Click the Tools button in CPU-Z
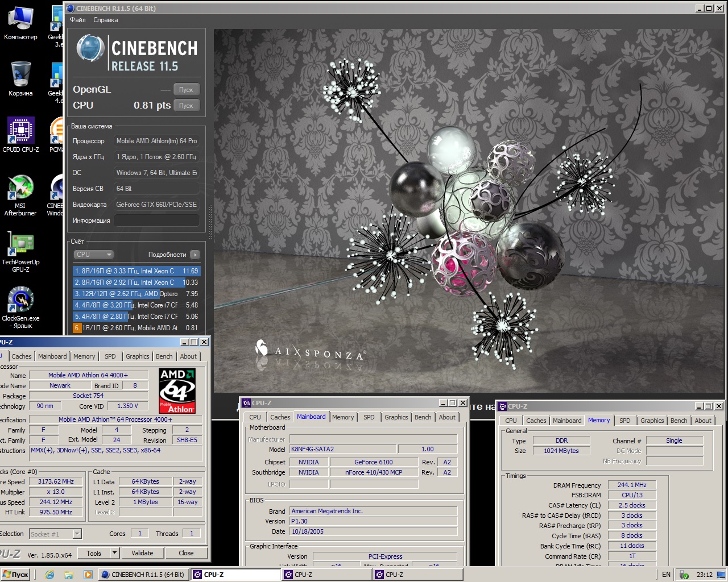This screenshot has width=728, height=582. tap(94, 553)
